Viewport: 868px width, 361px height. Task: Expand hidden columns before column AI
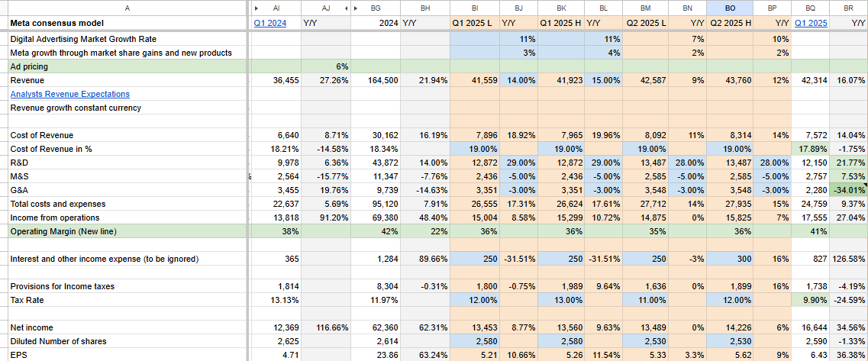pyautogui.click(x=257, y=8)
